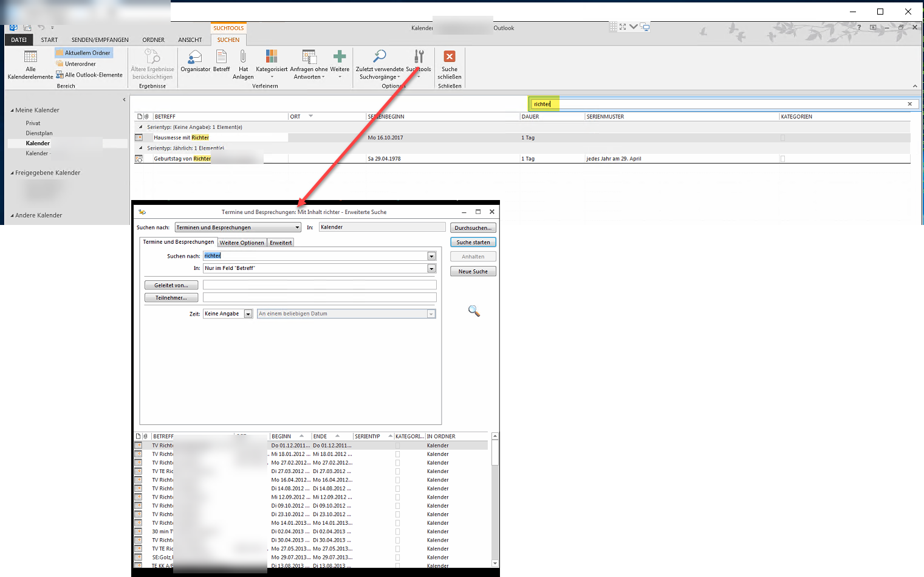Open Suchtools menu in ribbon
The image size is (924, 577).
419,64
